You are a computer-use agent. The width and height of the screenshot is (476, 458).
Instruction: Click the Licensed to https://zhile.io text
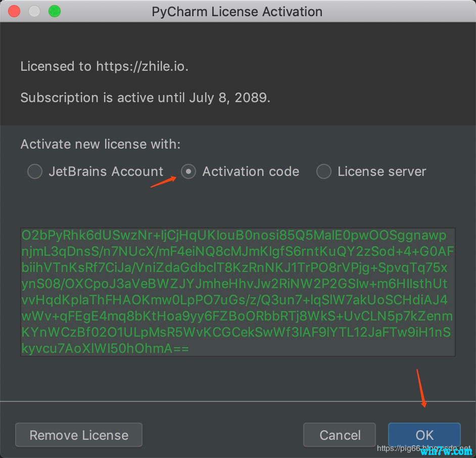104,67
